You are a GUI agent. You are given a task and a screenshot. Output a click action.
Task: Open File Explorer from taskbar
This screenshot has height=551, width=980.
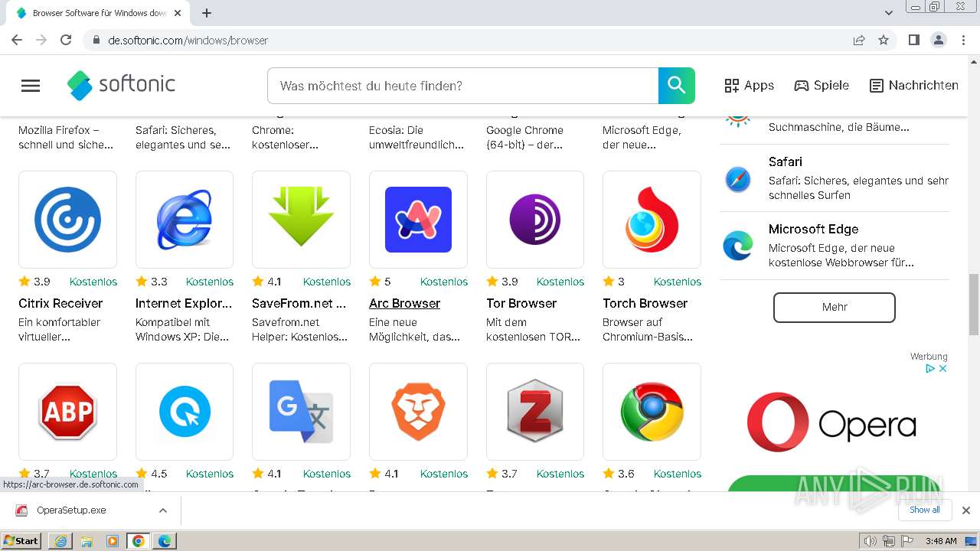coord(87,541)
